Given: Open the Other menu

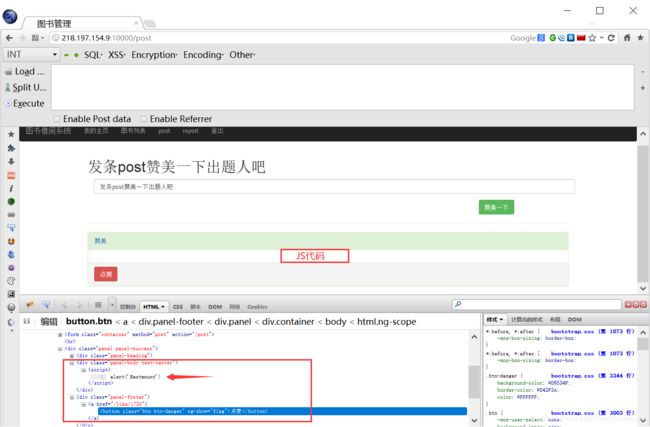Looking at the screenshot, I should (x=242, y=55).
